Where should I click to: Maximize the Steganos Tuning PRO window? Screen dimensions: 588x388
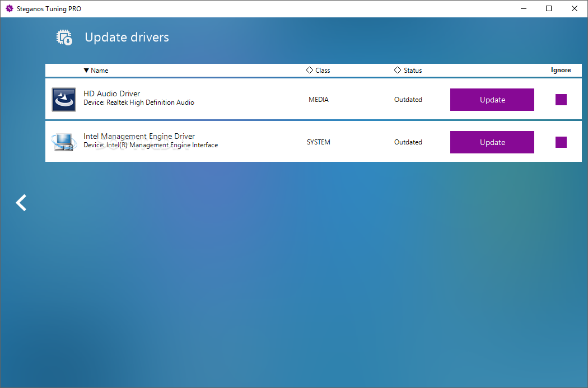click(x=549, y=8)
